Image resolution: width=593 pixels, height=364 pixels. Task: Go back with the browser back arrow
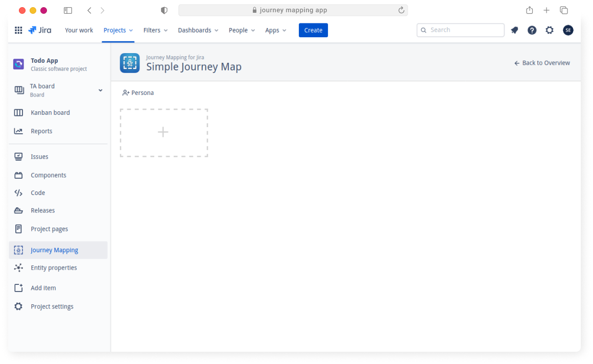tap(89, 11)
